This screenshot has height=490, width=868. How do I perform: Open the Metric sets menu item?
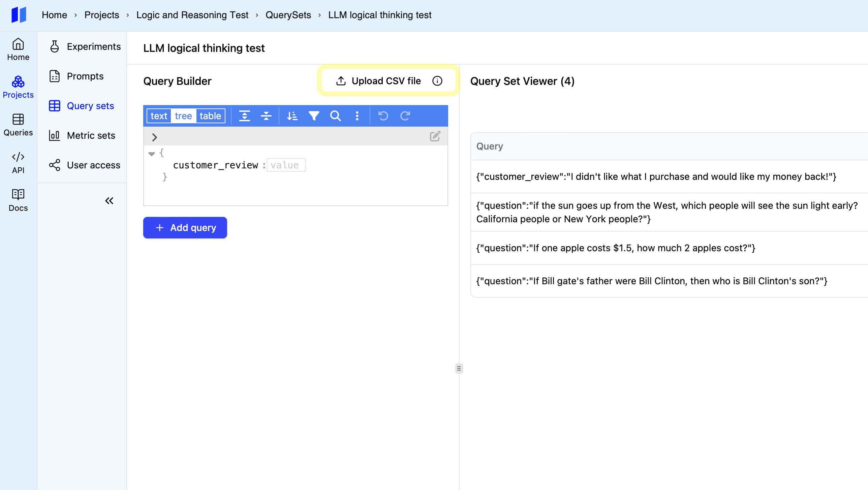(x=91, y=135)
